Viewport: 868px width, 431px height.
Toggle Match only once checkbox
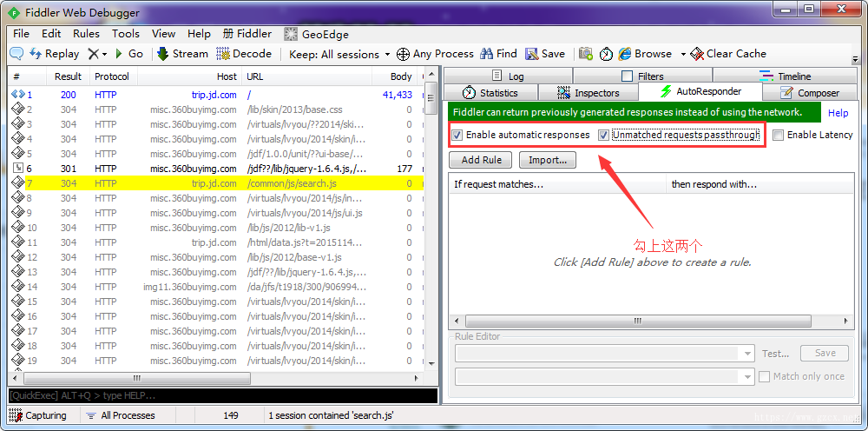(x=765, y=377)
